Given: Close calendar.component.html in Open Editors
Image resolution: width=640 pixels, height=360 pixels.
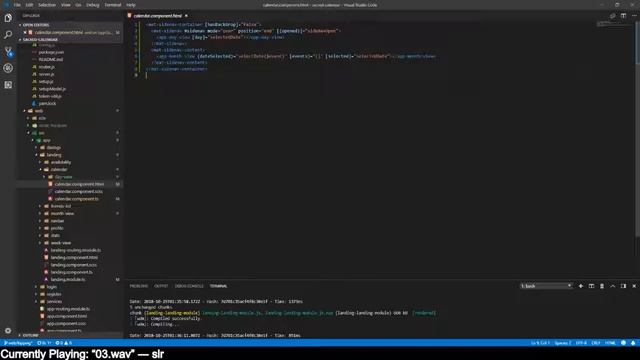Looking at the screenshot, I should 25,32.
